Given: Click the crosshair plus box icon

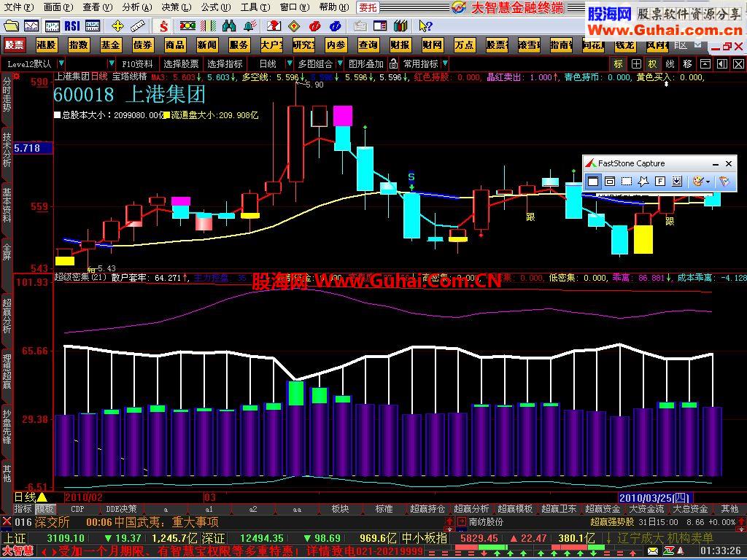Looking at the screenshot, I should pyautogui.click(x=636, y=64).
